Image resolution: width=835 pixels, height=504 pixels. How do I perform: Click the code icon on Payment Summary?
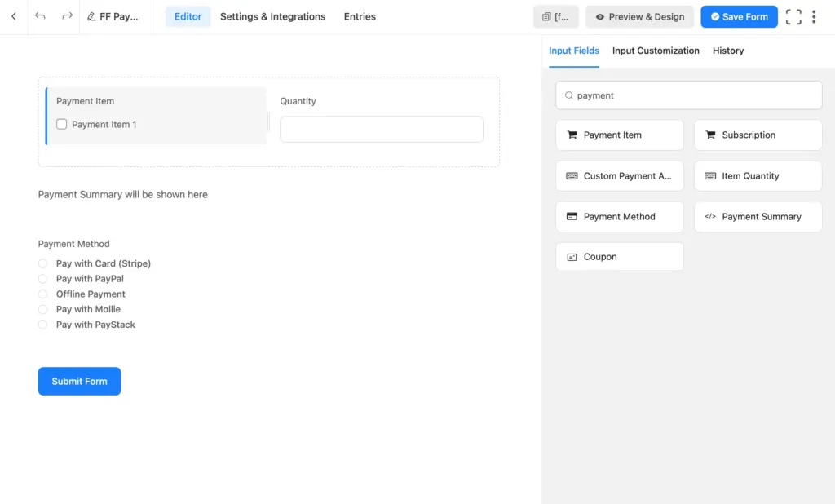tap(710, 216)
